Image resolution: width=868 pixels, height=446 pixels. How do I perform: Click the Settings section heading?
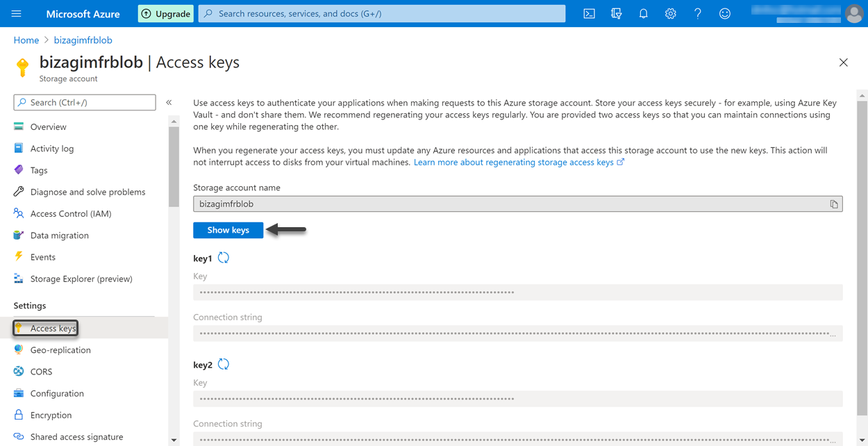[30, 306]
